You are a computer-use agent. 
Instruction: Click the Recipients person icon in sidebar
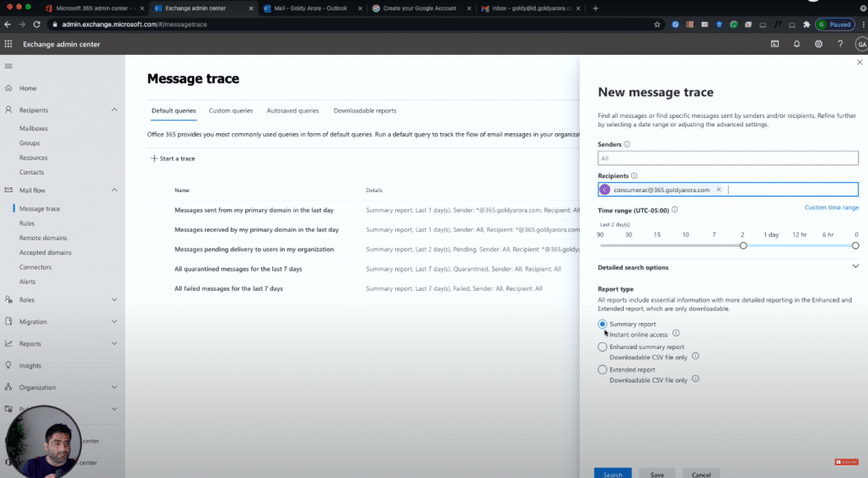[8, 110]
